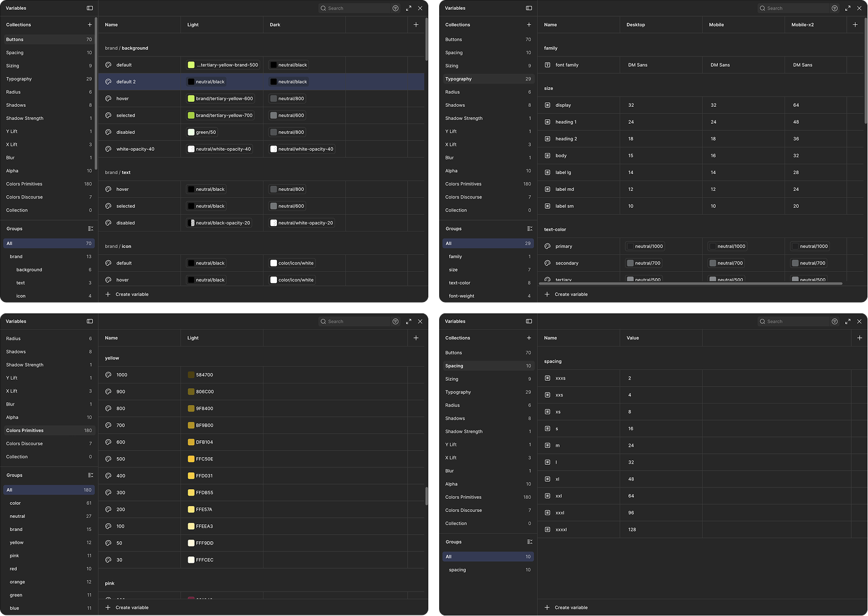The height and width of the screenshot is (616, 868).
Task: Select the 'neutral' group with 27 variables
Action: tap(49, 517)
